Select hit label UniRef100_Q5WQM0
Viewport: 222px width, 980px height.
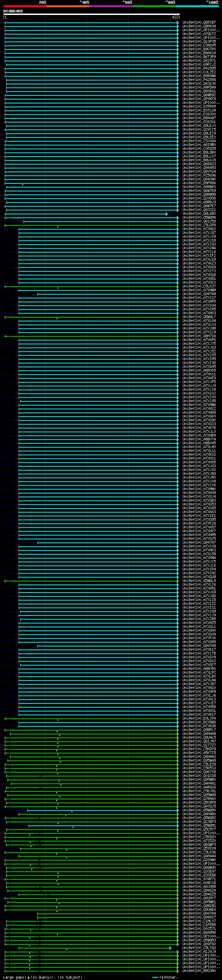199,810
